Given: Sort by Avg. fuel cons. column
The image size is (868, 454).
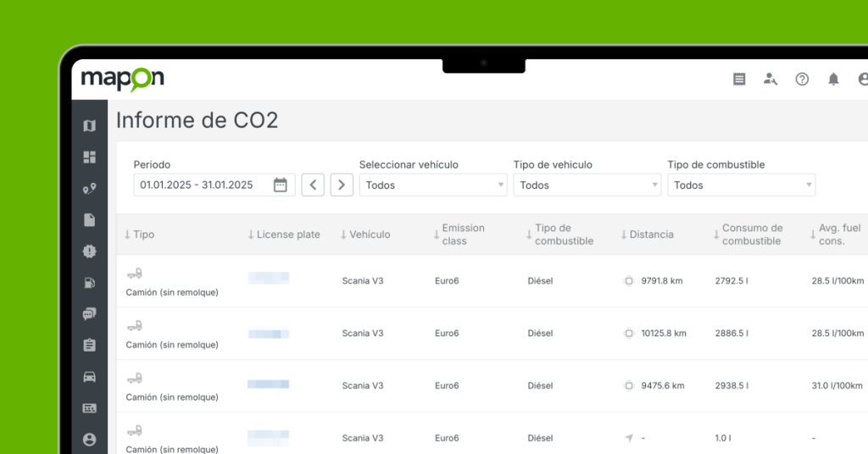Looking at the screenshot, I should tap(835, 235).
